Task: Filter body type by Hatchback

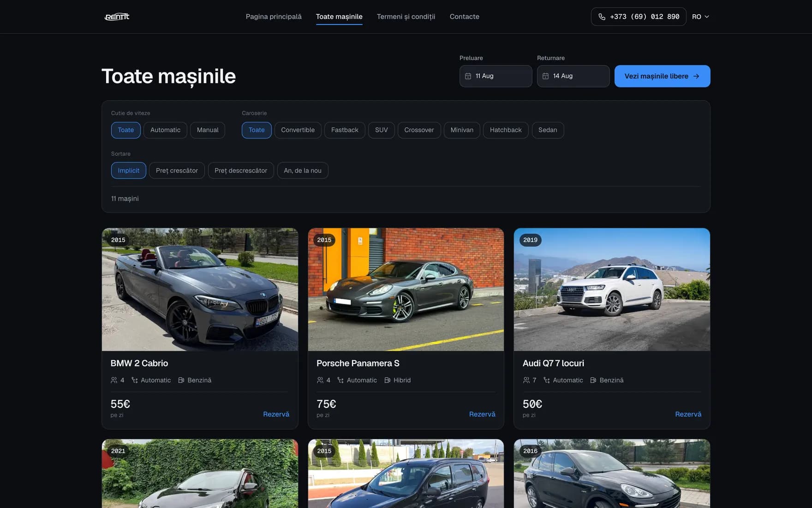Action: click(506, 130)
